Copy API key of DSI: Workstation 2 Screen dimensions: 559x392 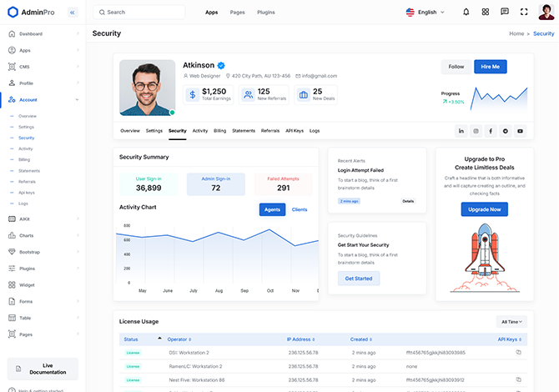[518, 353]
